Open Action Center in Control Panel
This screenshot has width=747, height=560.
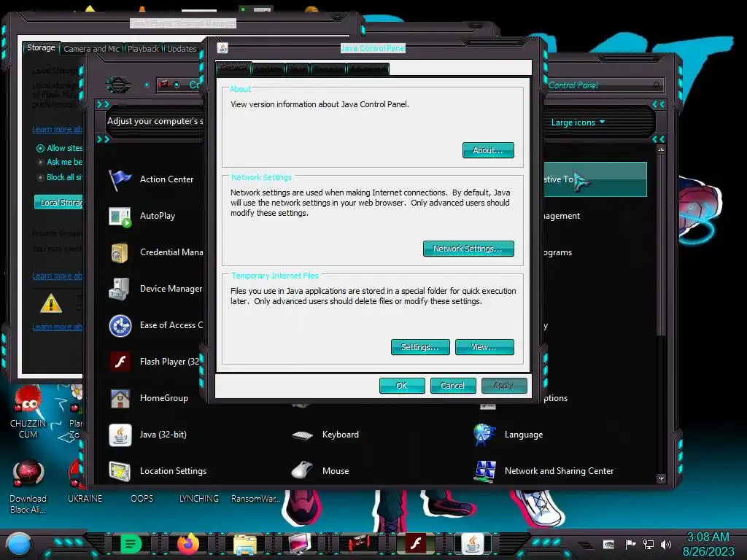(x=152, y=179)
